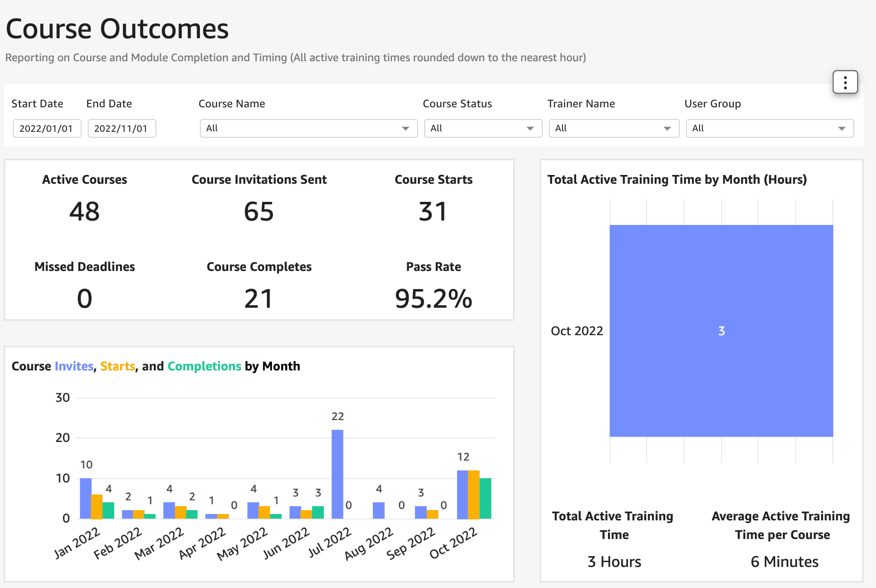Viewport: 876px width, 588px height.
Task: Select the Pass Rate value 95.2%
Action: tap(433, 298)
